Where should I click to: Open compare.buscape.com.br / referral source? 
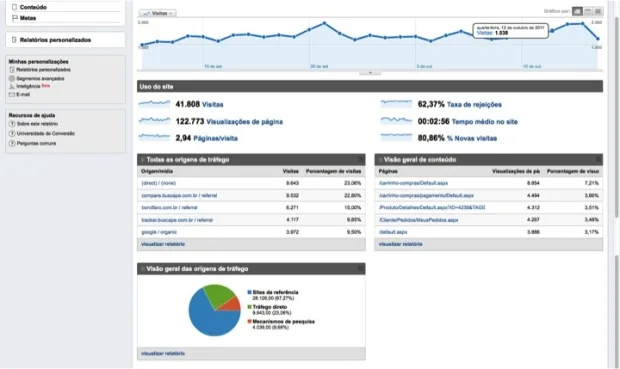[179, 195]
